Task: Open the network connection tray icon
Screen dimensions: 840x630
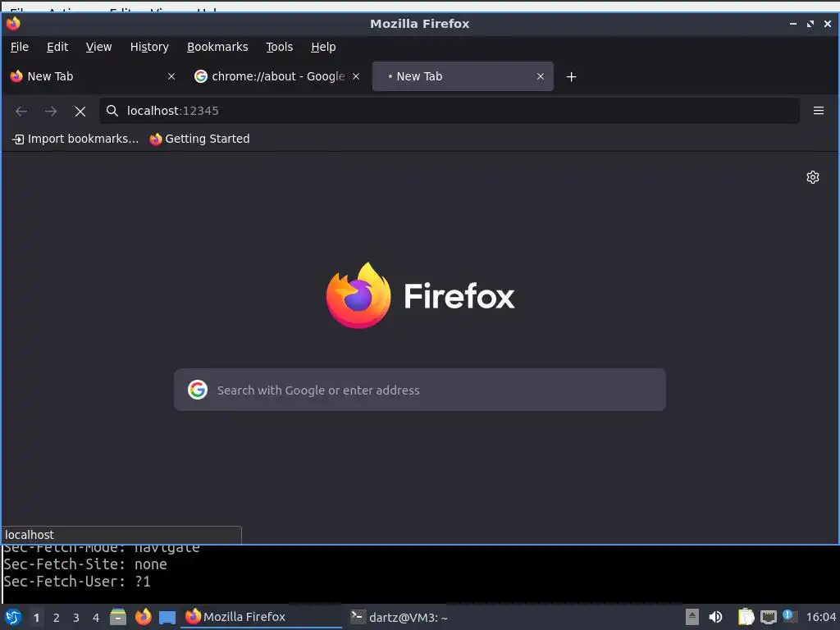Action: [x=768, y=617]
